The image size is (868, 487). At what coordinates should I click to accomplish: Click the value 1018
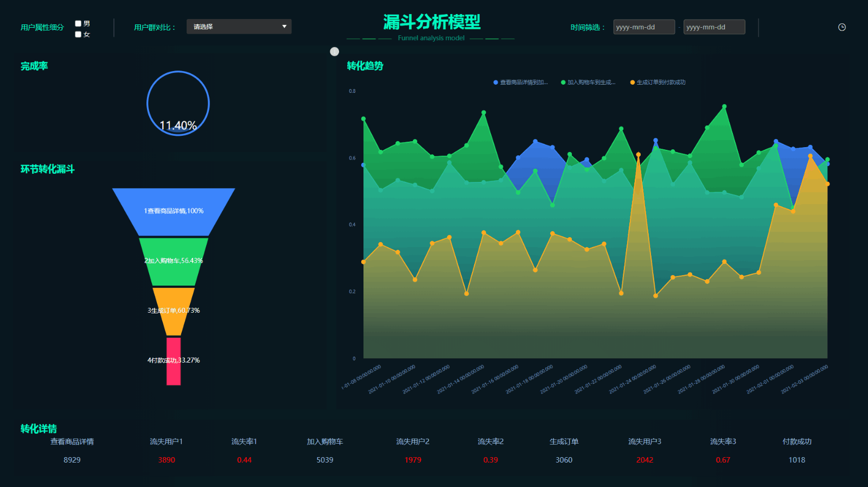click(797, 460)
